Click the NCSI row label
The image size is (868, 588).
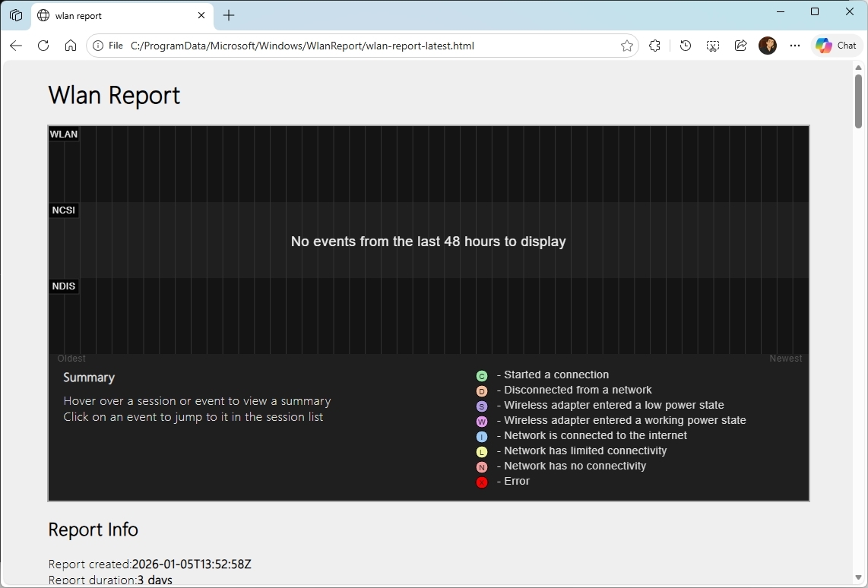64,210
